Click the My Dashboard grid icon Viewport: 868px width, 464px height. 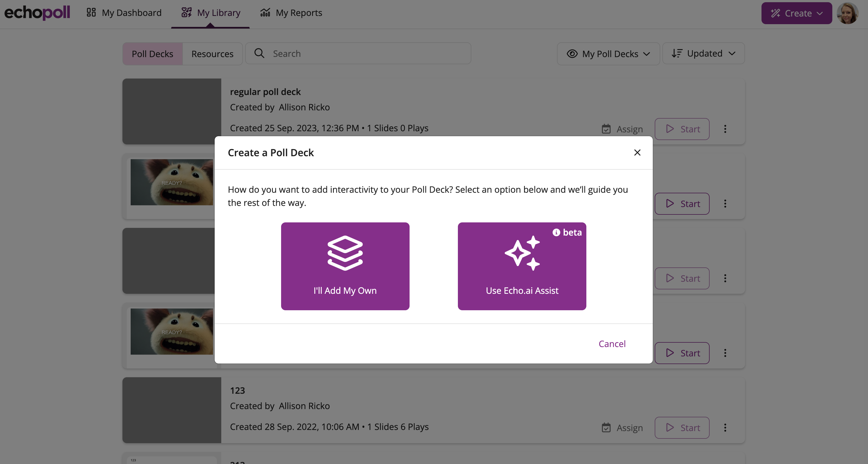tap(91, 12)
